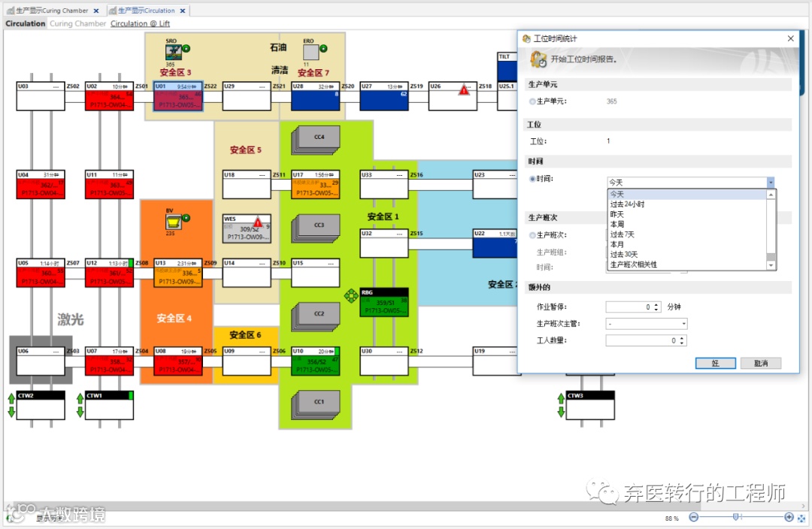Image resolution: width=812 pixels, height=529 pixels.
Task: Select the WES station box
Action: (x=247, y=228)
